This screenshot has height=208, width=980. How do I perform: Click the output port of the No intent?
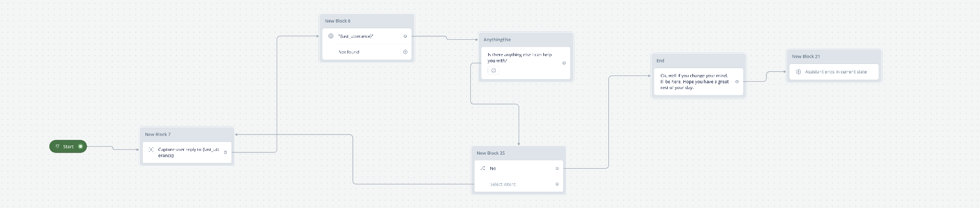[x=557, y=168]
